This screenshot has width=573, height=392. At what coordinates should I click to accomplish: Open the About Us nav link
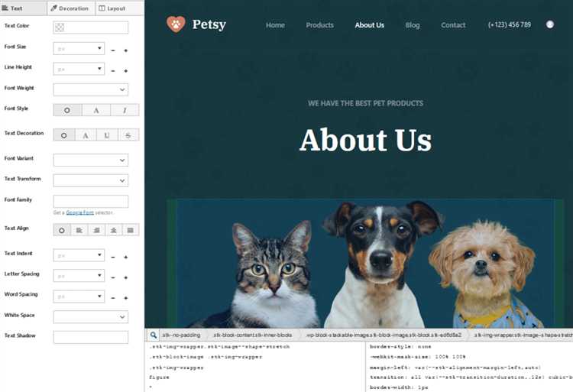pyautogui.click(x=370, y=25)
